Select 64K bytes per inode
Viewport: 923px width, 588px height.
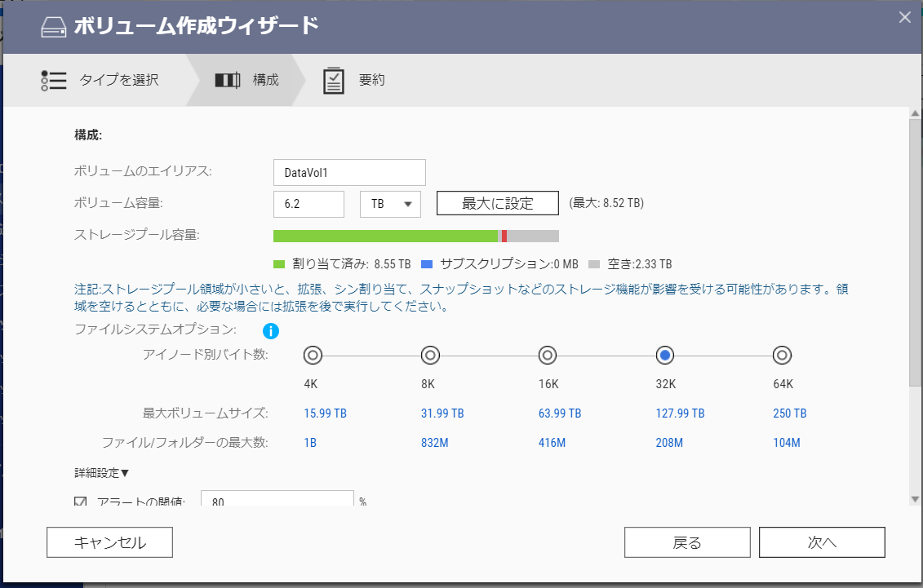[783, 355]
